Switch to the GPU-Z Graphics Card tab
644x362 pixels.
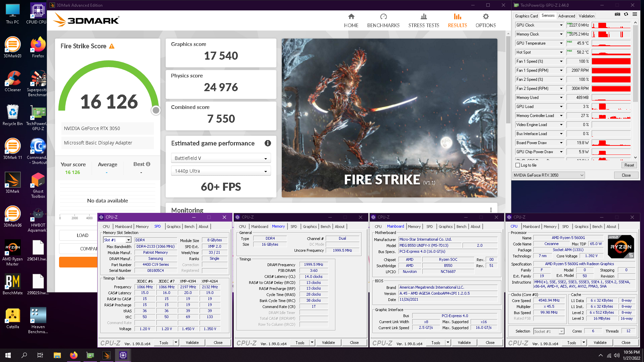pos(526,16)
